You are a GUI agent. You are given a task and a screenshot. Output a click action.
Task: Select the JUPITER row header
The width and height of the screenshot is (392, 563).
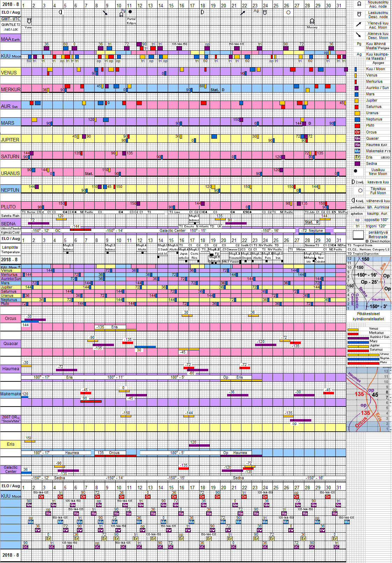coord(10,140)
